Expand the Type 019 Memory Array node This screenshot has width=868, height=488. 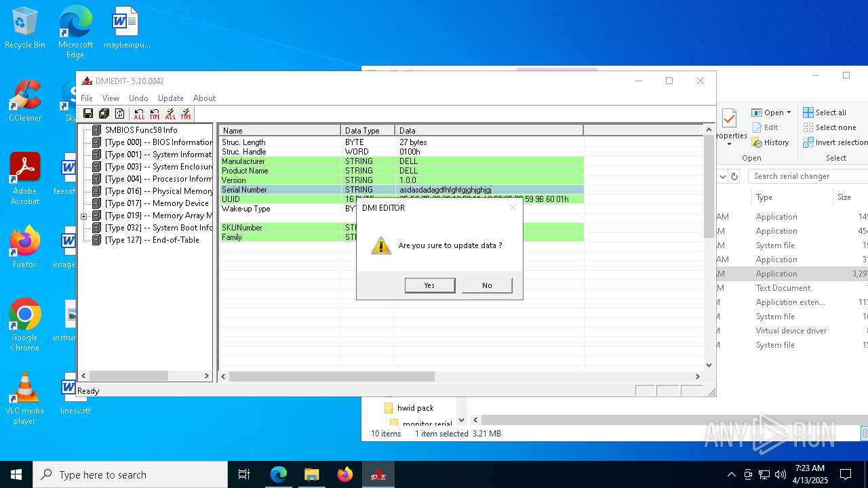pos(84,216)
